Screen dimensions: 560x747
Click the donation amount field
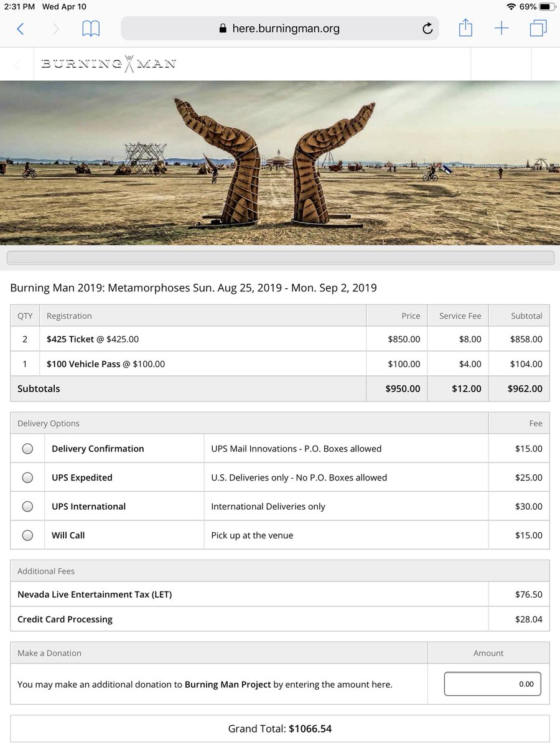pyautogui.click(x=493, y=684)
